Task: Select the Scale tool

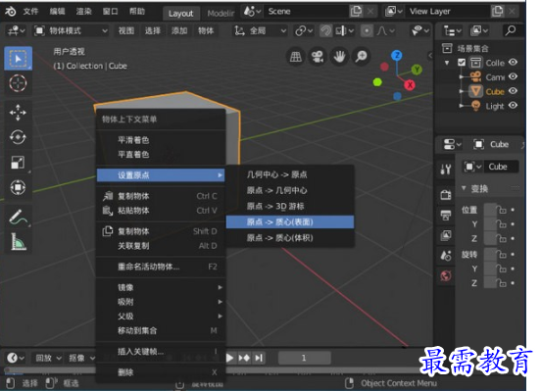Action: click(x=18, y=163)
